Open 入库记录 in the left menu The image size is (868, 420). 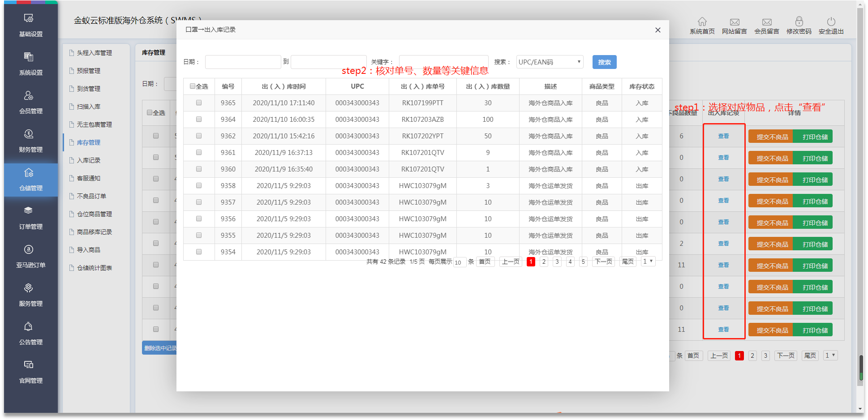(x=89, y=160)
